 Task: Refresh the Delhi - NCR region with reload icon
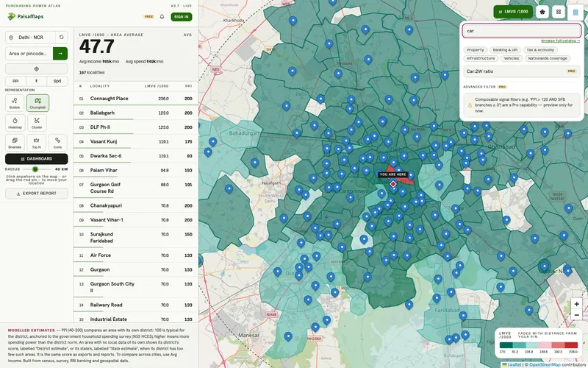[x=62, y=38]
